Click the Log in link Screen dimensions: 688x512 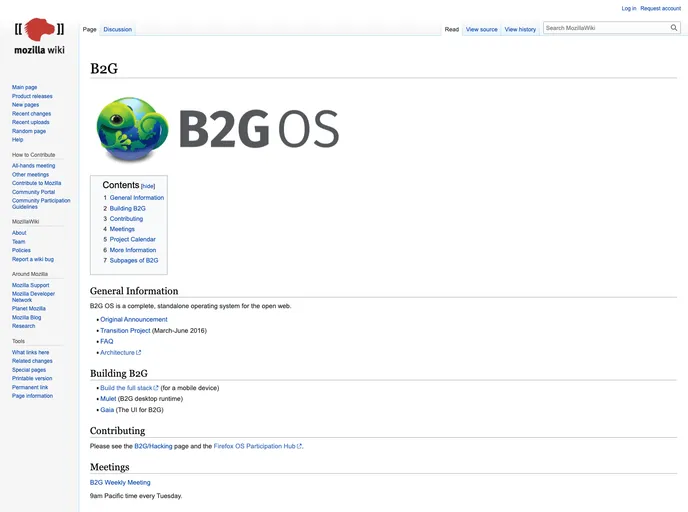[x=628, y=8]
